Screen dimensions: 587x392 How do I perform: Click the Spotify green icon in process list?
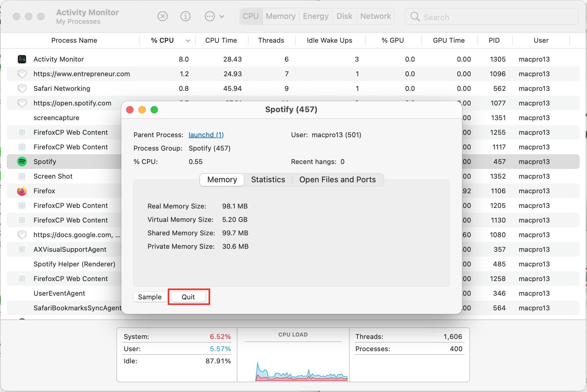[x=22, y=162]
